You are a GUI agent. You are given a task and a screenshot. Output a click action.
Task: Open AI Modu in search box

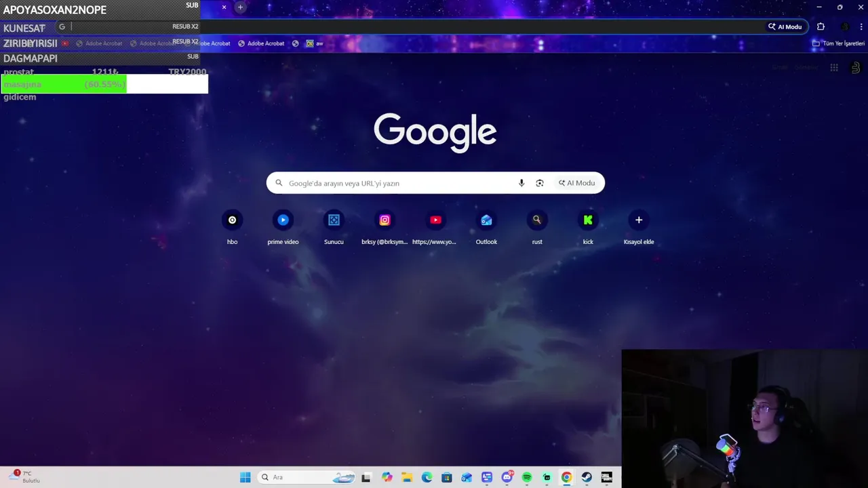(577, 183)
